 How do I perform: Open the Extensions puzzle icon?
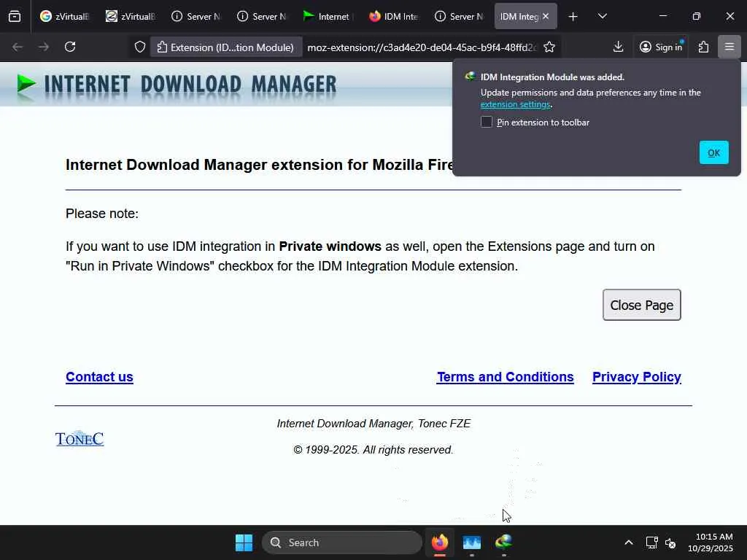coord(703,47)
